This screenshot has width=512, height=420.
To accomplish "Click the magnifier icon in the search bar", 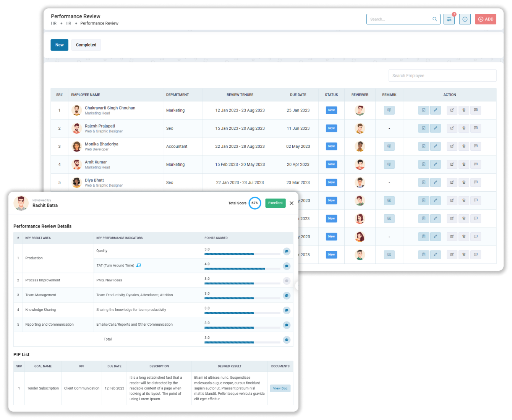I will coord(434,19).
